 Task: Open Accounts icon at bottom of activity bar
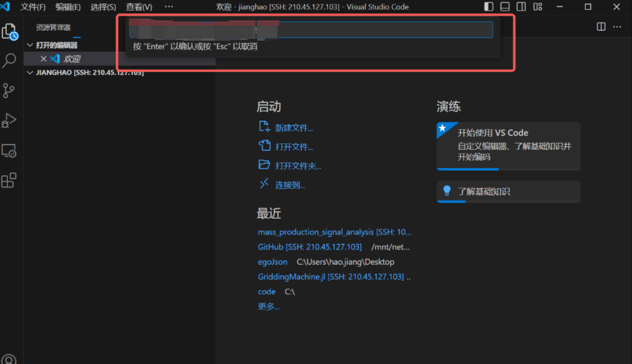(x=9, y=359)
